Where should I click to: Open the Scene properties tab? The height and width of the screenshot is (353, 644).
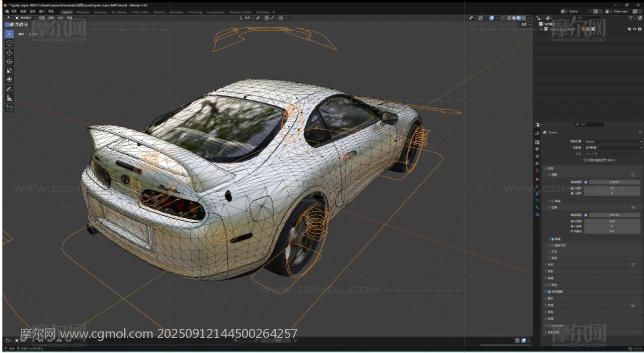tap(537, 163)
